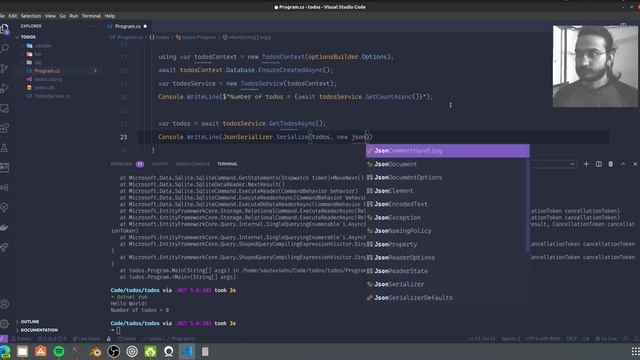Create a new terminal with plus icon
The image size is (640, 360).
tap(586, 164)
